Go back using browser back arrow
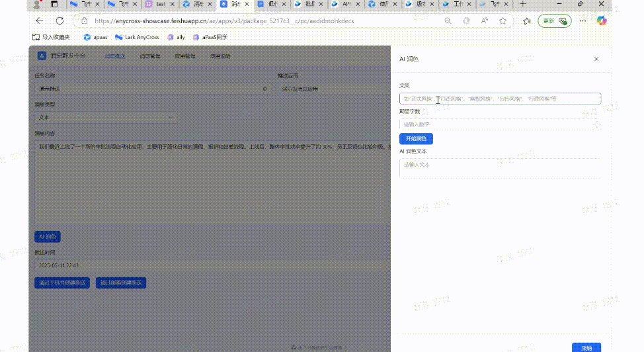644x352 pixels. (40, 21)
